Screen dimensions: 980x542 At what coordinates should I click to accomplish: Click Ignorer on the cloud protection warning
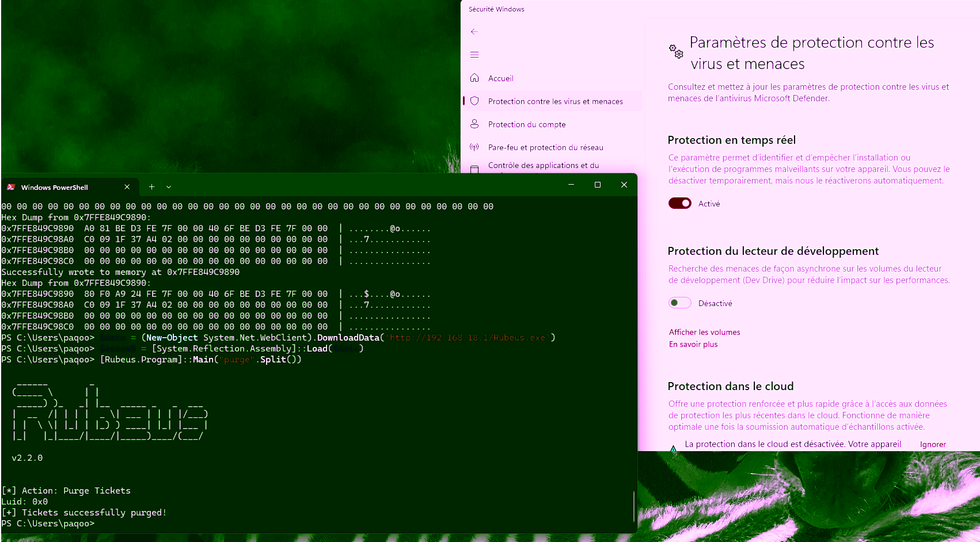[x=933, y=444]
